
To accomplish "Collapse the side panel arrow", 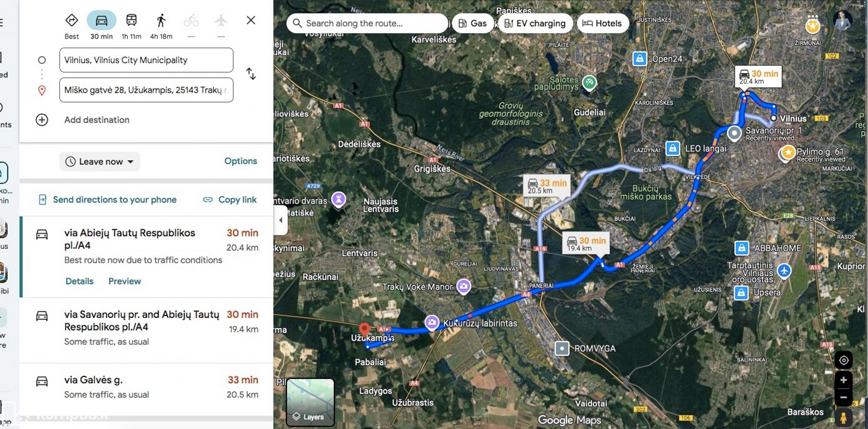I will click(x=281, y=220).
